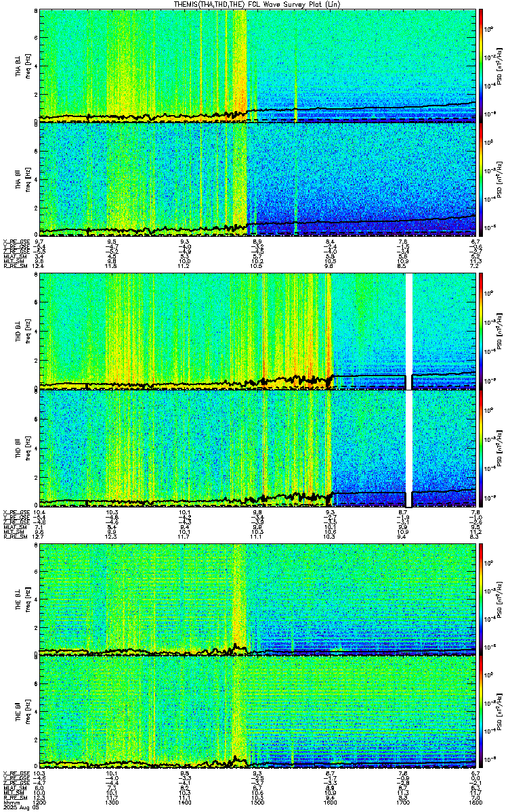508x812 pixels.
Task: Click the THA B-parallel spectrogram panel
Action: coord(257,179)
